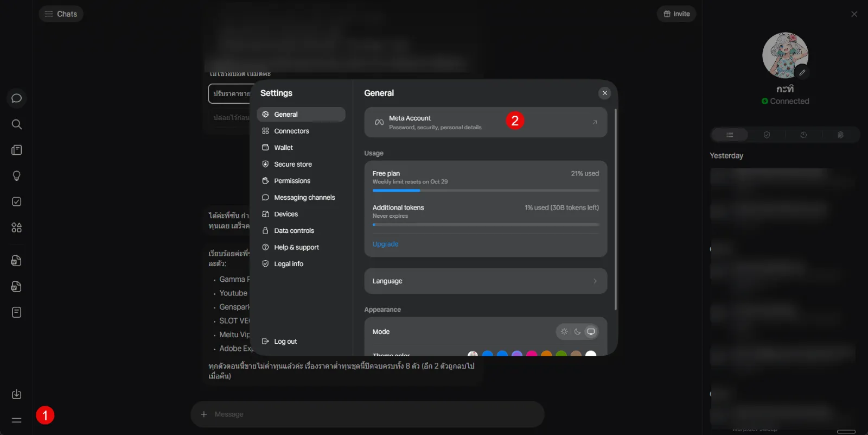Switch to the shield tab in the right panel

click(767, 135)
